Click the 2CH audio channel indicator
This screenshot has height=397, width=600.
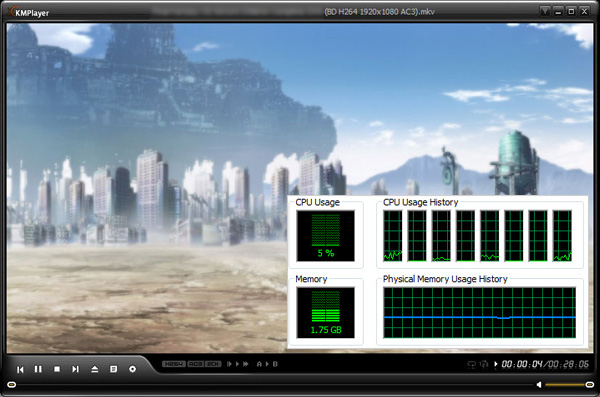tap(213, 364)
